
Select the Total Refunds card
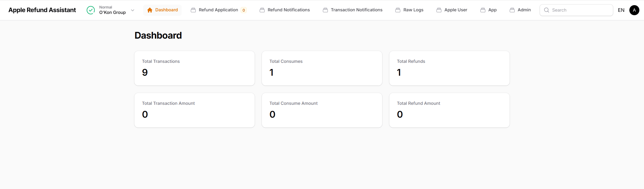[449, 68]
